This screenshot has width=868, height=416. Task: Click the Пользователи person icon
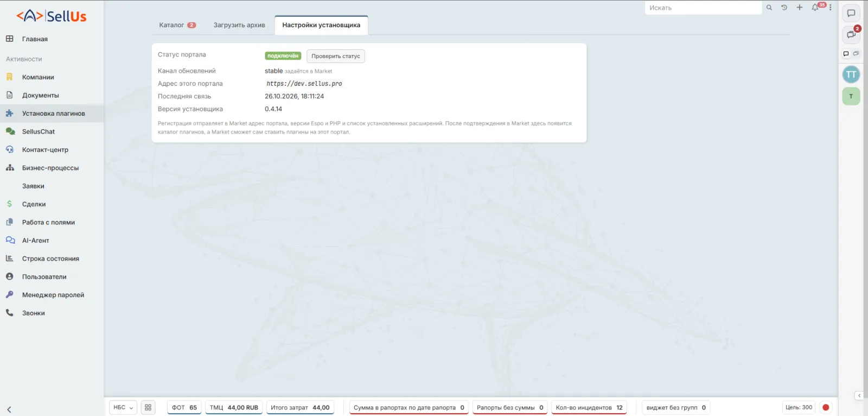(9, 276)
